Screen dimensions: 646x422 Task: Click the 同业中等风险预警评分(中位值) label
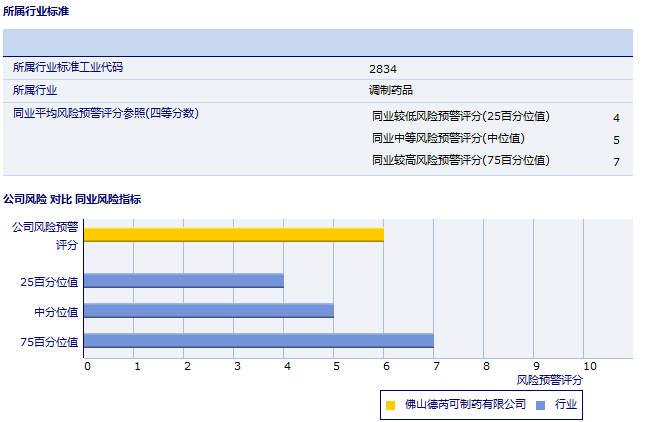pos(448,138)
